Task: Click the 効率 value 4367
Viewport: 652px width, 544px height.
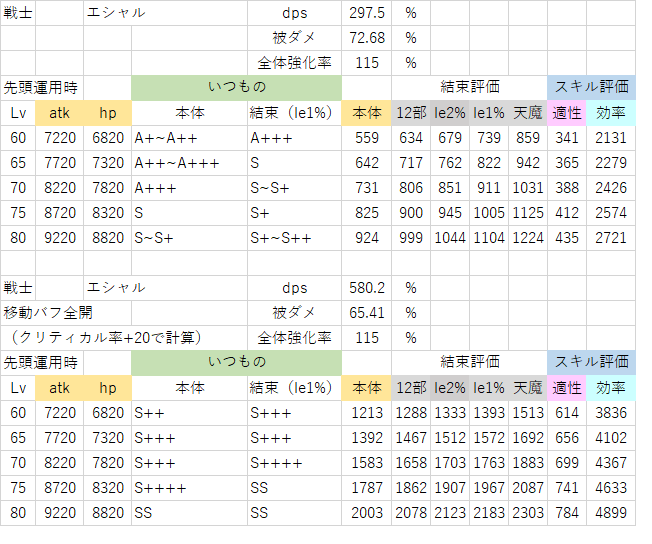Action: 611,463
